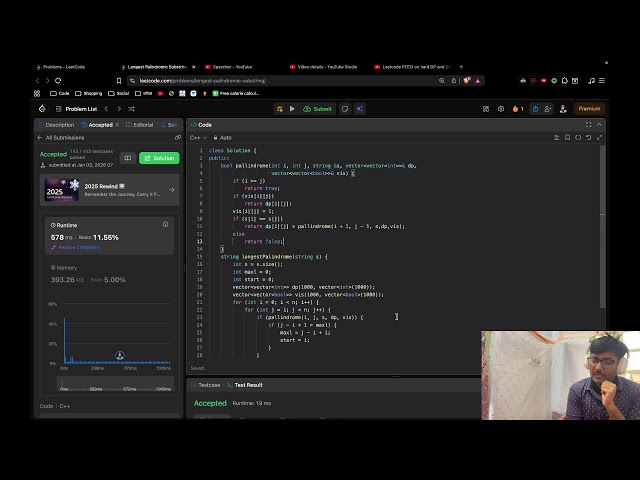
Task: Expand editor to full screen icon
Action: coord(599,138)
